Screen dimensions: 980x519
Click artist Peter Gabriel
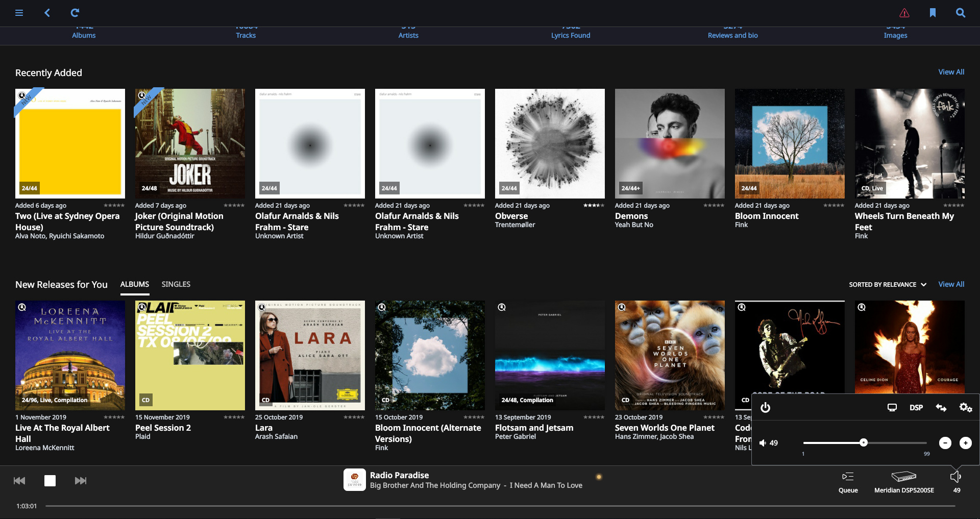(516, 437)
